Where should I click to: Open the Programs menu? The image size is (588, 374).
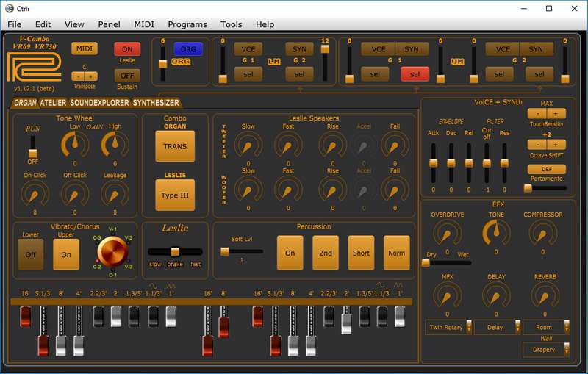pyautogui.click(x=187, y=24)
